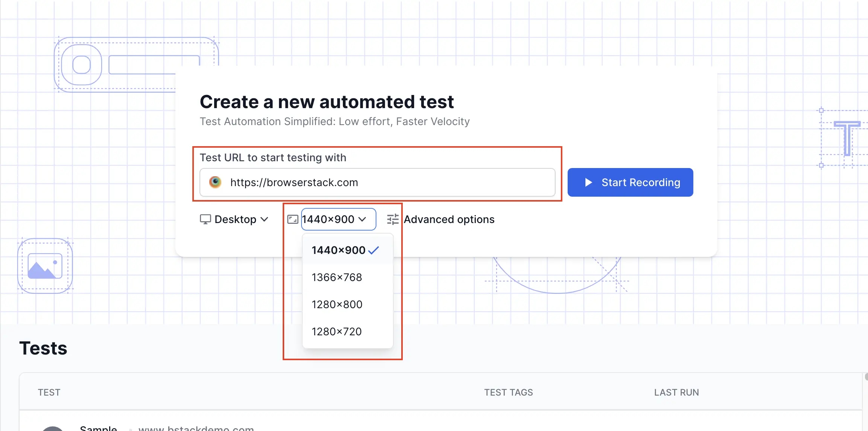The image size is (868, 431).
Task: Open Advanced options
Action: (449, 219)
